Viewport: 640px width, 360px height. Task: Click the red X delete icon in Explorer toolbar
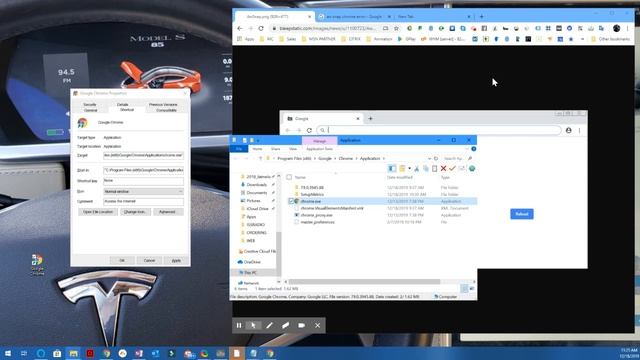point(443,168)
